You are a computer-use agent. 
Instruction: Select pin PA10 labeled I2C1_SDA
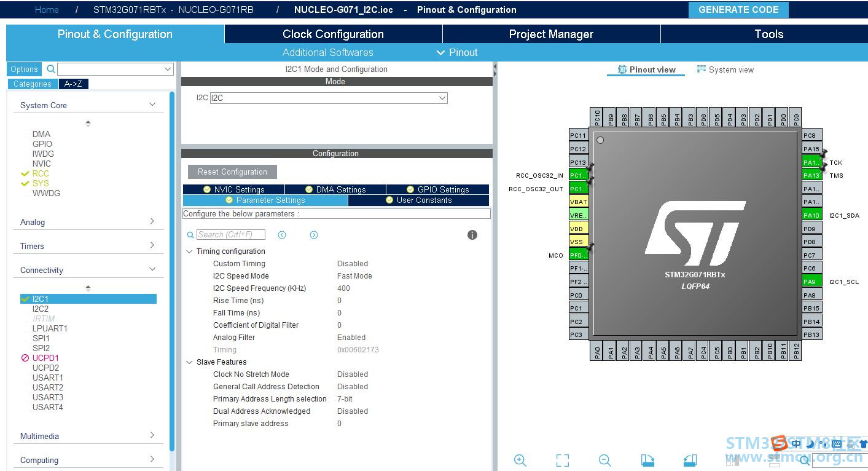coord(812,215)
